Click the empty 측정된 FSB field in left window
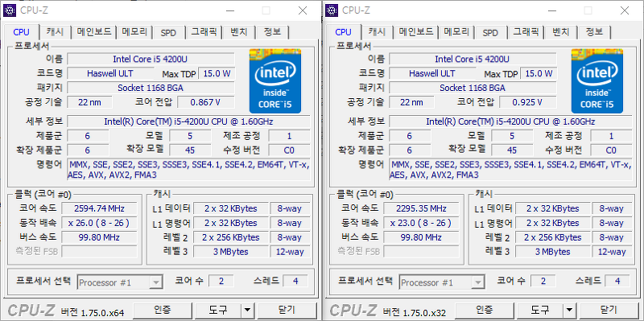The image size is (644, 321). (99, 251)
